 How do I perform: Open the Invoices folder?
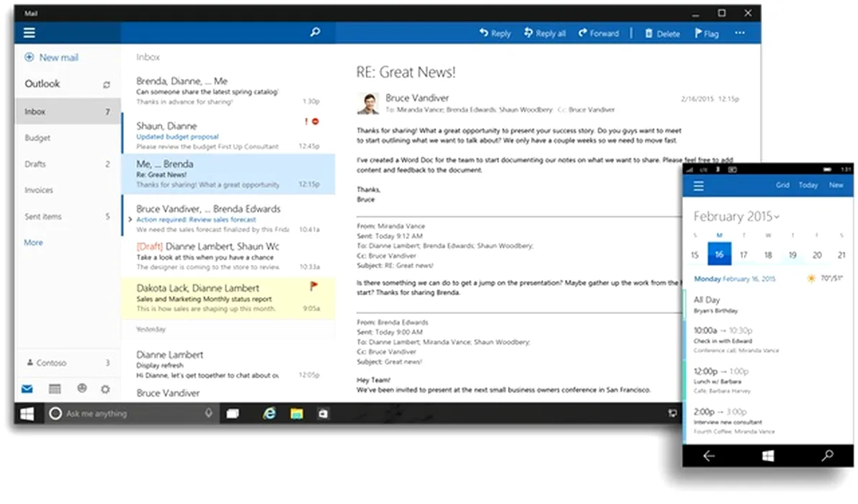pyautogui.click(x=68, y=190)
